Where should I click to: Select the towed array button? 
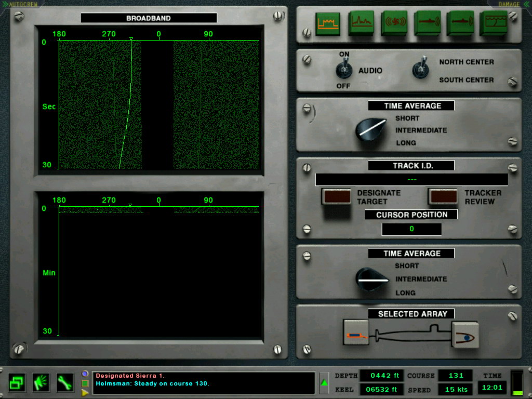[355, 332]
